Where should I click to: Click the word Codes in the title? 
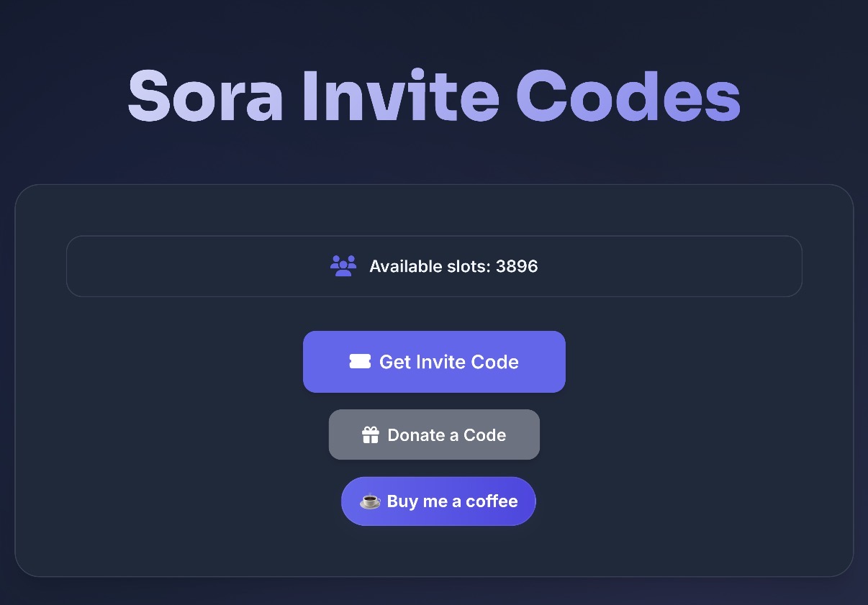(x=628, y=96)
